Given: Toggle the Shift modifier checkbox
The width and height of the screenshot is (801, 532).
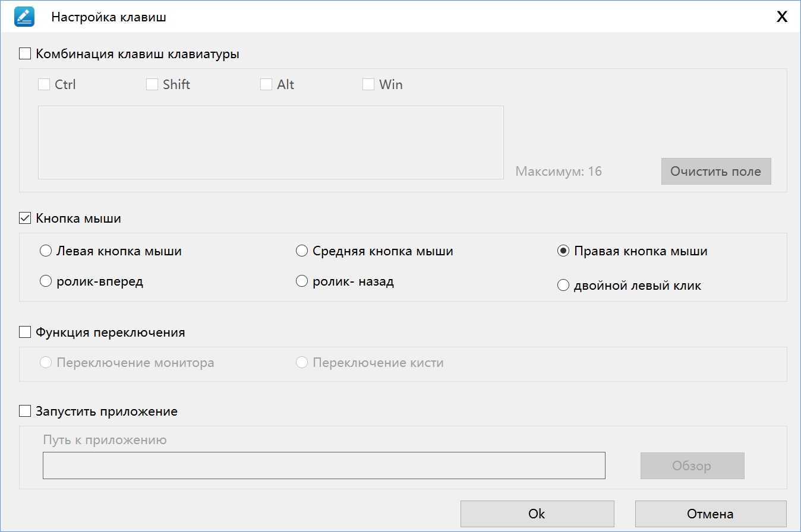Looking at the screenshot, I should 152,85.
